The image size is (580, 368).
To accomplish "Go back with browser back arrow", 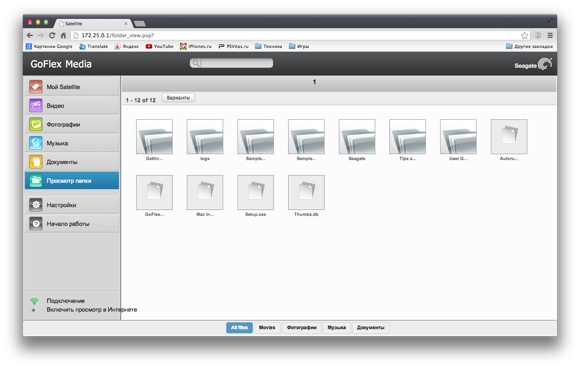I will (30, 36).
